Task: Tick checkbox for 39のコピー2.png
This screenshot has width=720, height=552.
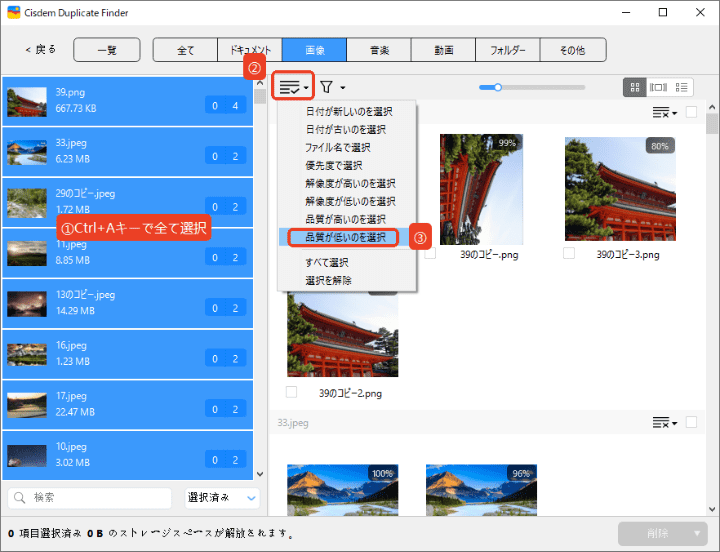Action: pos(292,392)
